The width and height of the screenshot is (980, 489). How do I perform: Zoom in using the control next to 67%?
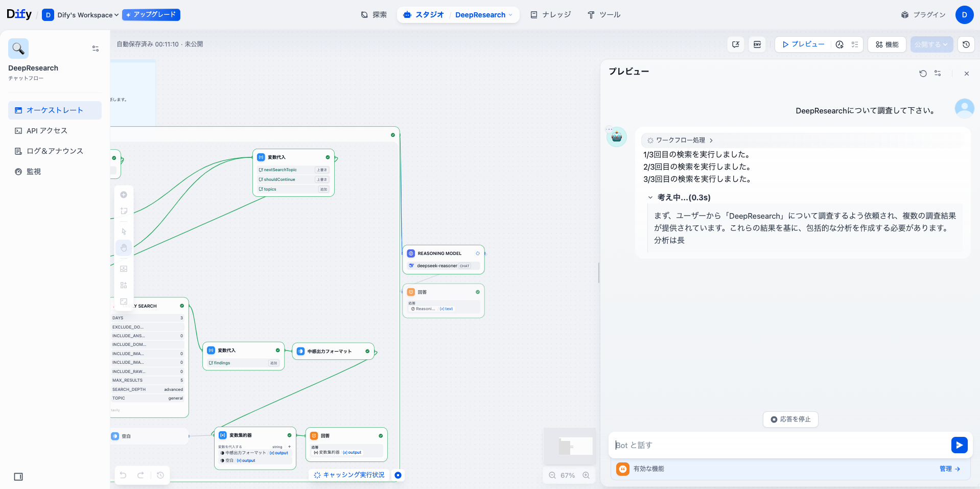click(x=586, y=475)
